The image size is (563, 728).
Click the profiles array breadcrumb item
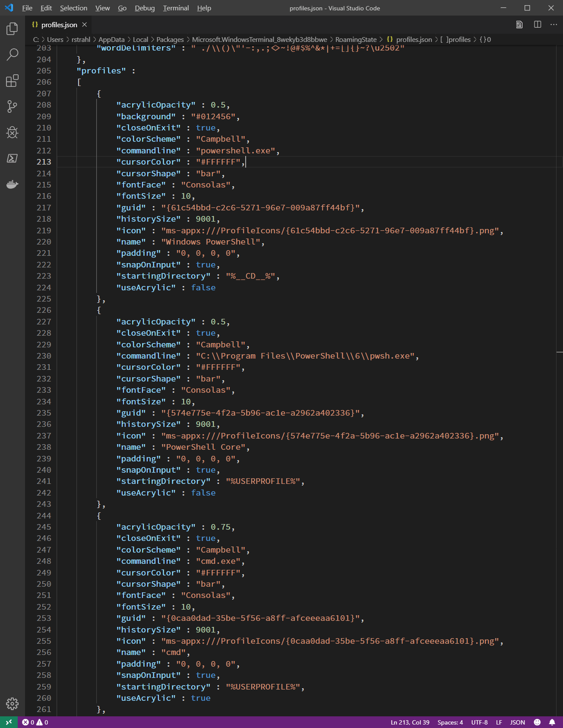click(455, 39)
